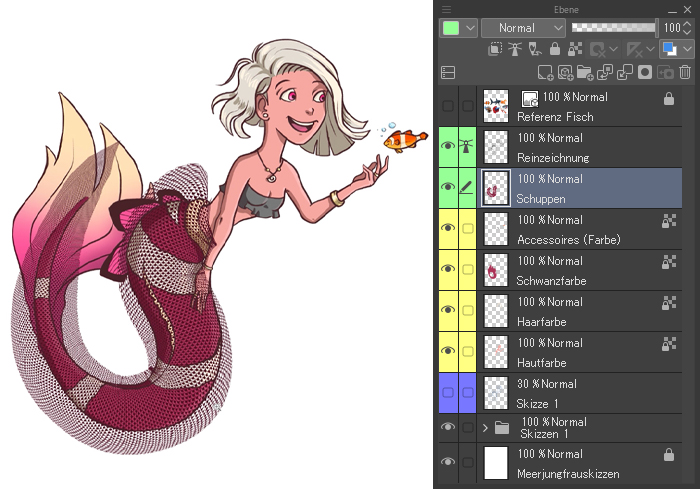Open the Ebene panel menu

(x=446, y=9)
